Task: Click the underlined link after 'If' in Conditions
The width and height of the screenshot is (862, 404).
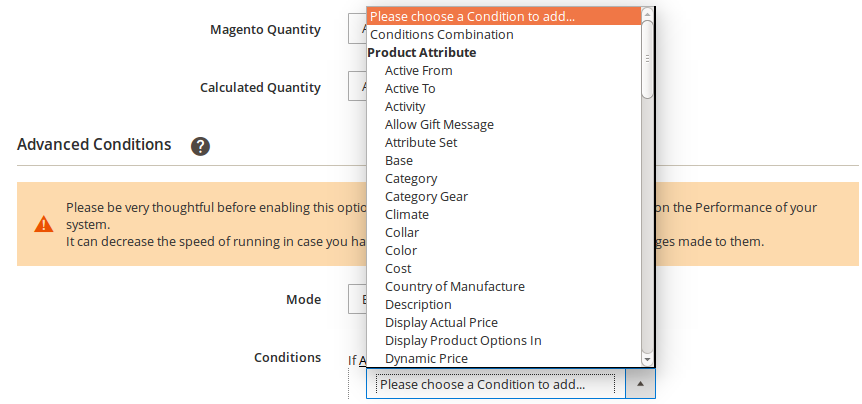Action: point(362,360)
